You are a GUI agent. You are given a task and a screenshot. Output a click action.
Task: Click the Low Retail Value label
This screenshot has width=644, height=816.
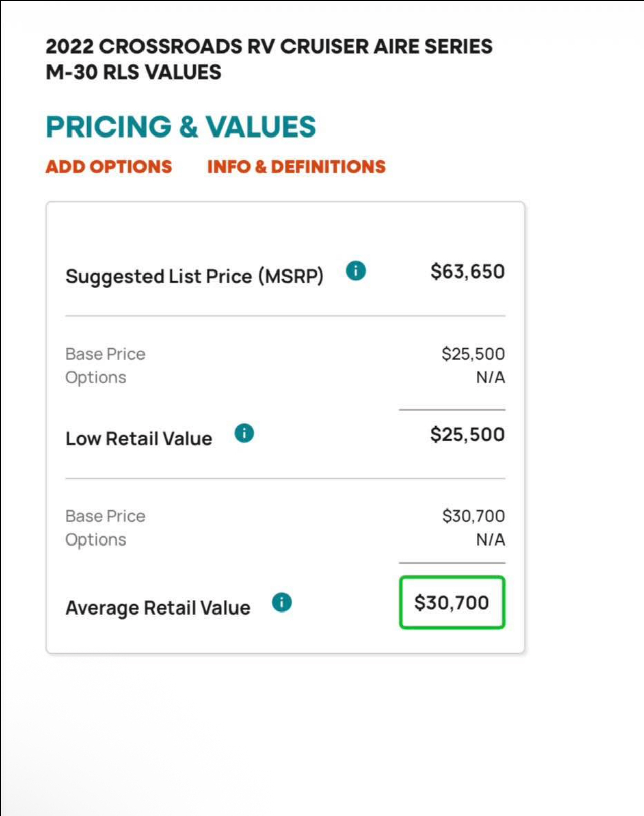click(x=139, y=439)
